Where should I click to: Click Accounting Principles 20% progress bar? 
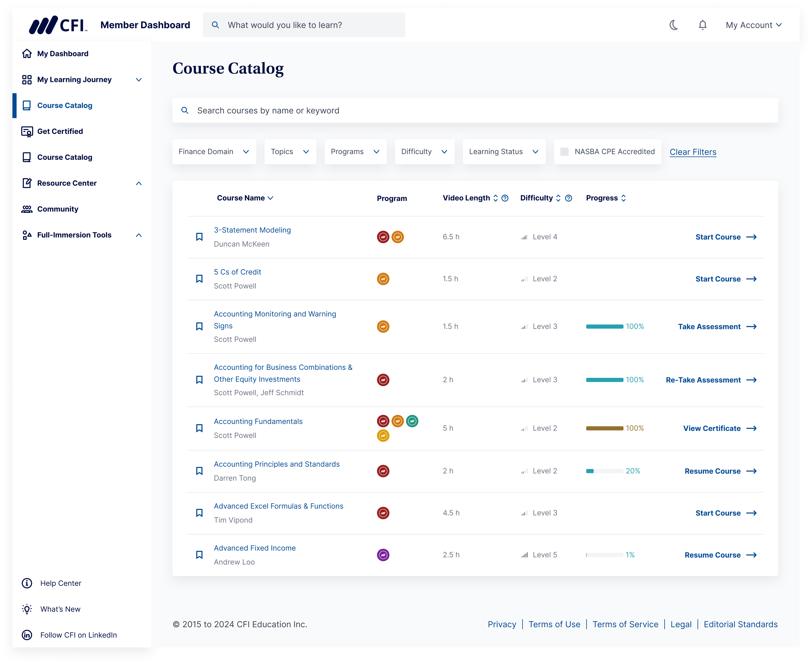[x=604, y=471]
